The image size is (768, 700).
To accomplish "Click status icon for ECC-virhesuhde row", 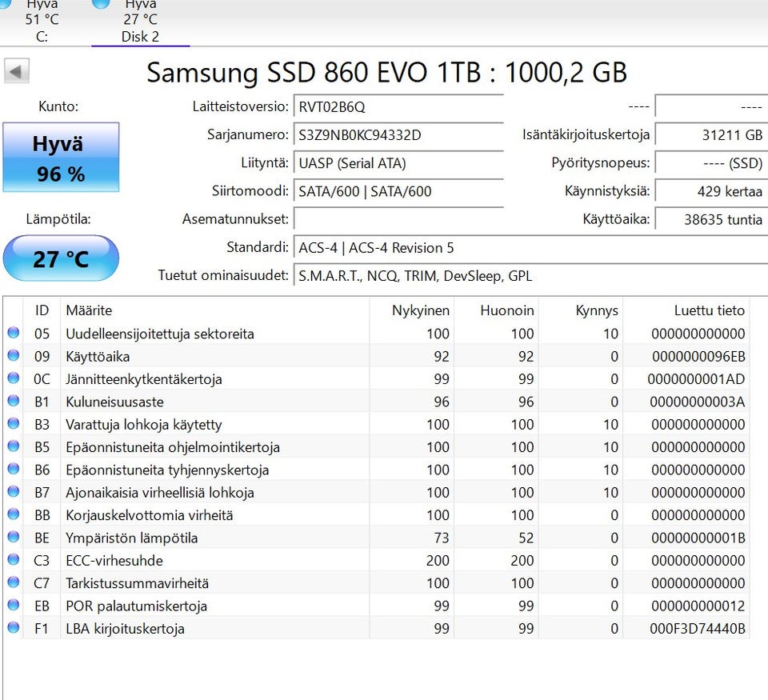I will point(13,560).
